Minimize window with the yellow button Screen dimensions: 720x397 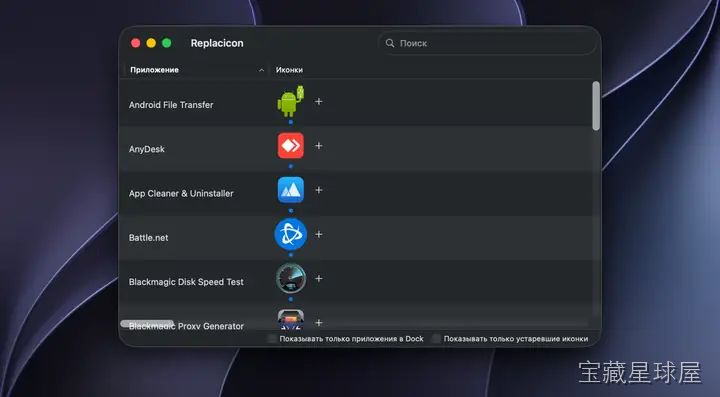tap(151, 43)
